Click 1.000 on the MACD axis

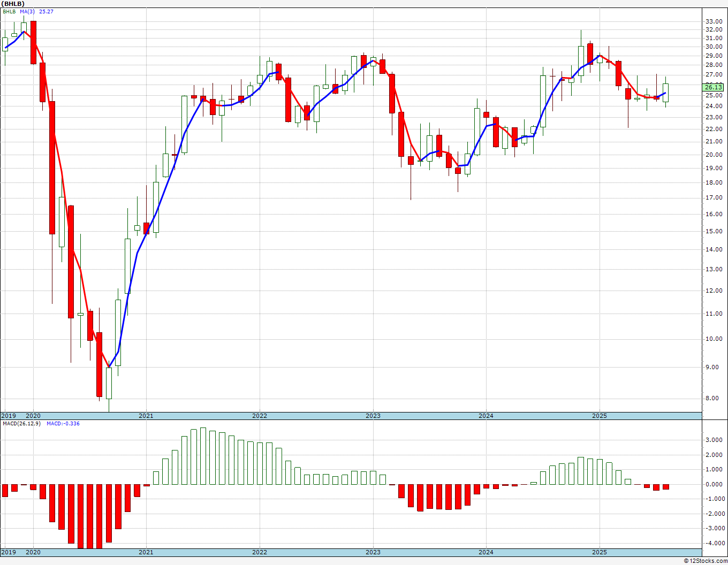[714, 469]
